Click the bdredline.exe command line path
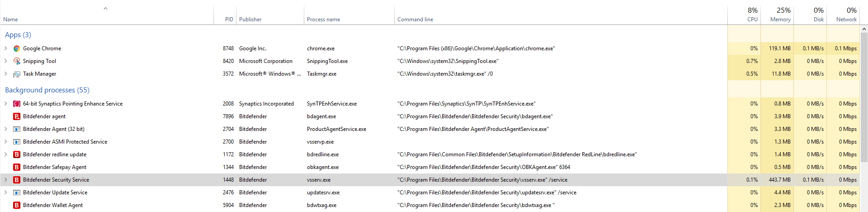 click(x=517, y=154)
